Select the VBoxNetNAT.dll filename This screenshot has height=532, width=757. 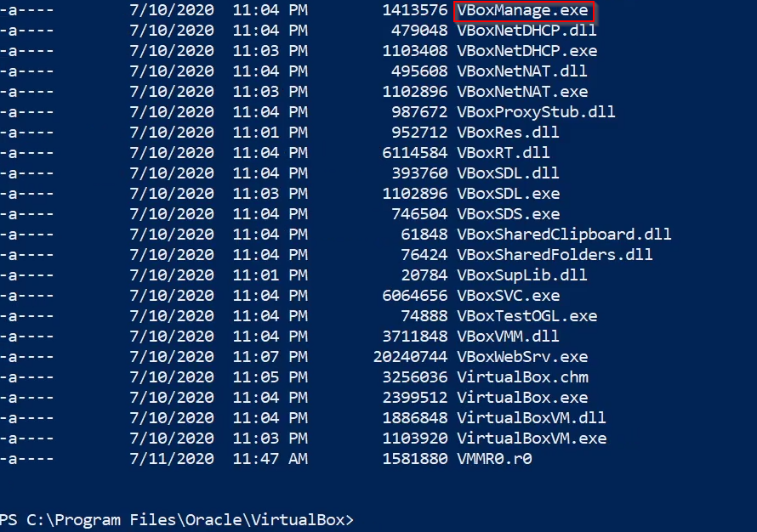[x=522, y=71]
